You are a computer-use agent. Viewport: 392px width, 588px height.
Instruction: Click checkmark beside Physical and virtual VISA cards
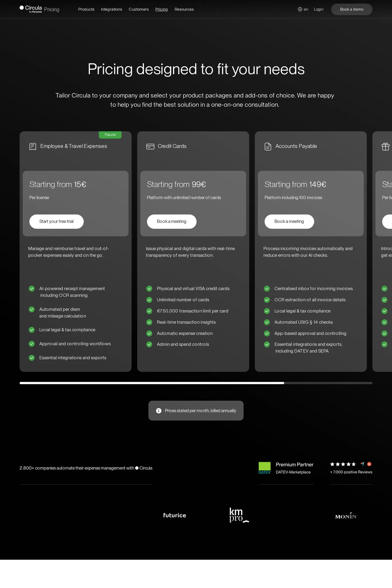(x=149, y=289)
